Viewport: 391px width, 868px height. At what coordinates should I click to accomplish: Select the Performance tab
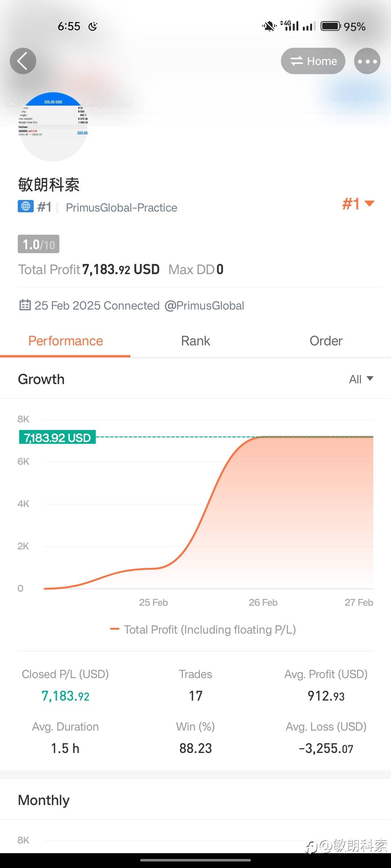click(x=66, y=341)
